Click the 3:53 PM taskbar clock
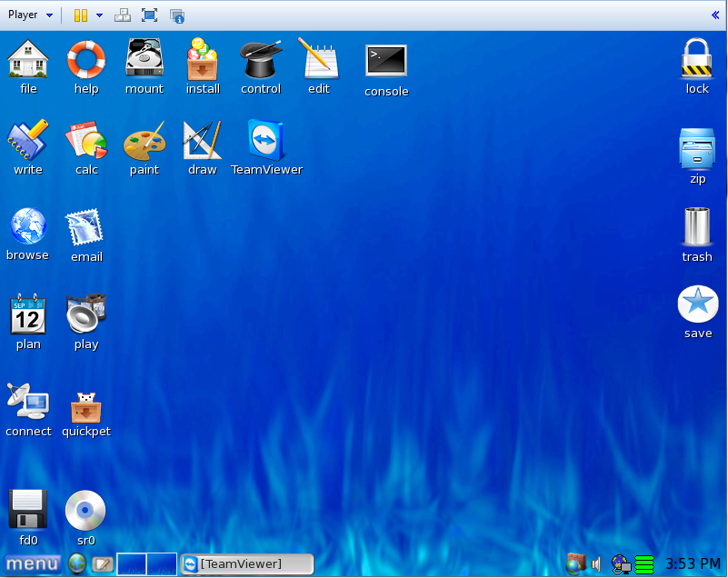 [x=693, y=564]
